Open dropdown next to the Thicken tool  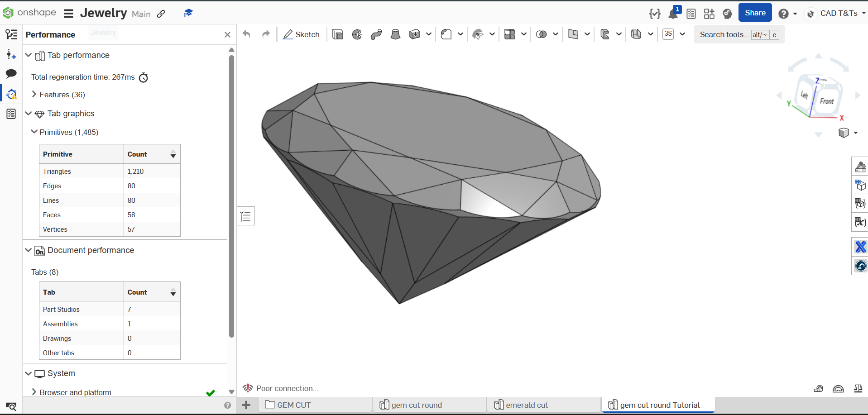pos(429,34)
